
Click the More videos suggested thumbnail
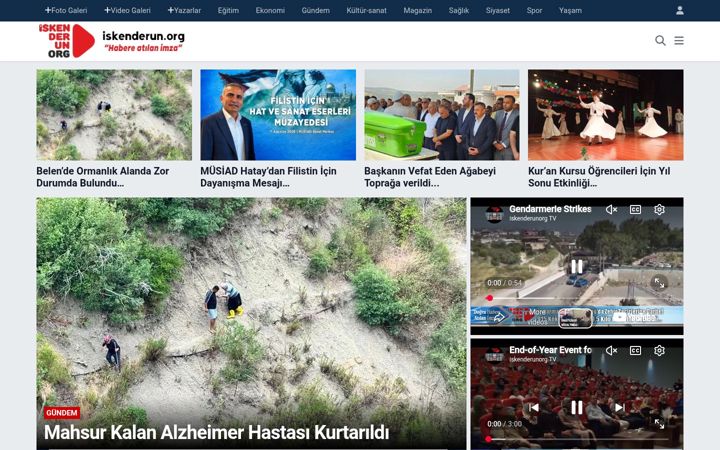point(575,318)
